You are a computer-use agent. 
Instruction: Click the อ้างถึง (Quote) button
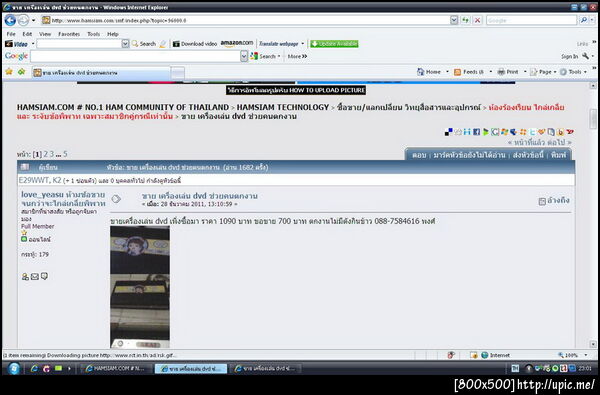point(554,201)
